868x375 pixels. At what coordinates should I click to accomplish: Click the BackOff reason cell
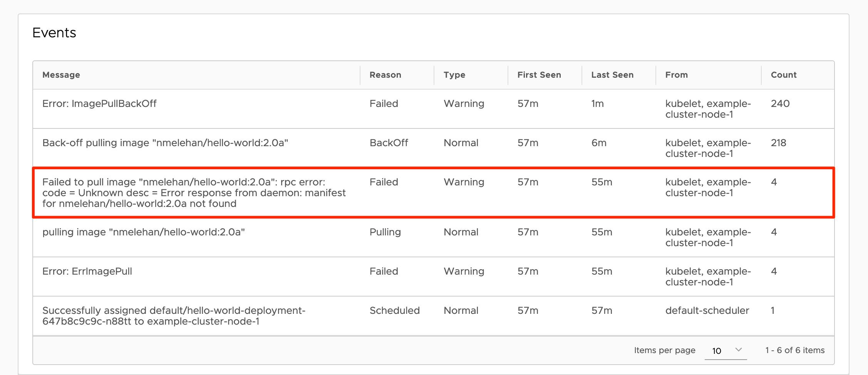click(389, 143)
